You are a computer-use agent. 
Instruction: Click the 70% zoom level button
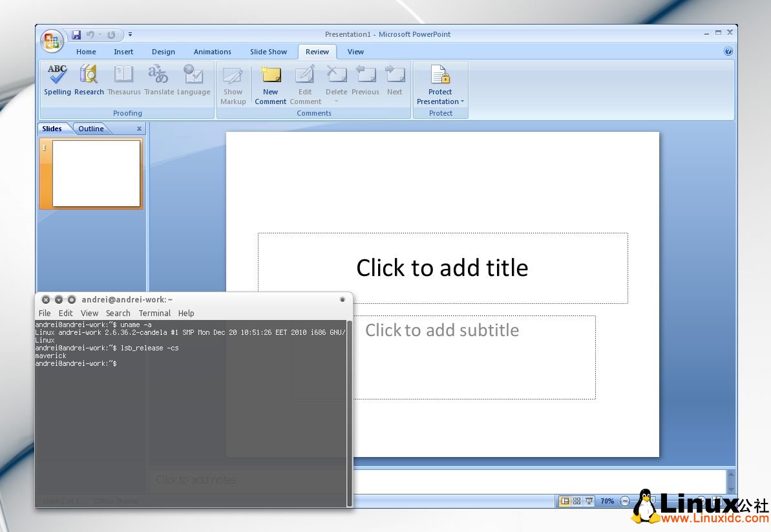pyautogui.click(x=607, y=501)
